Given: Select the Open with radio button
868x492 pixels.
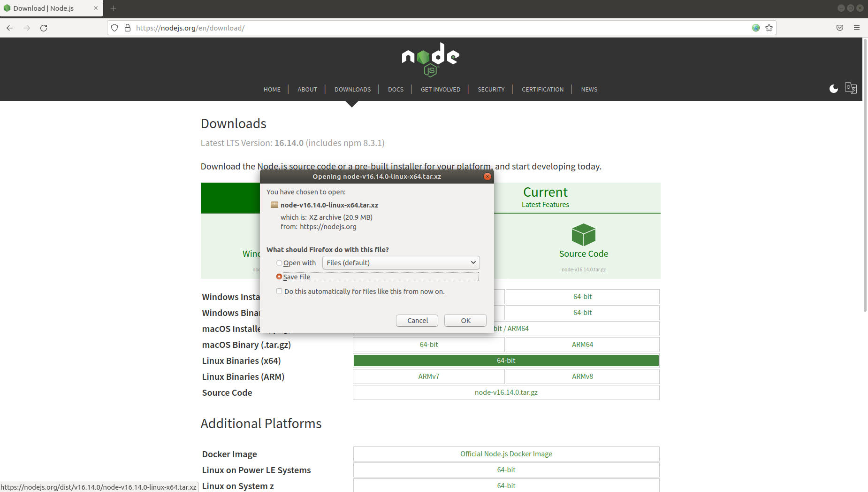Looking at the screenshot, I should pos(279,263).
